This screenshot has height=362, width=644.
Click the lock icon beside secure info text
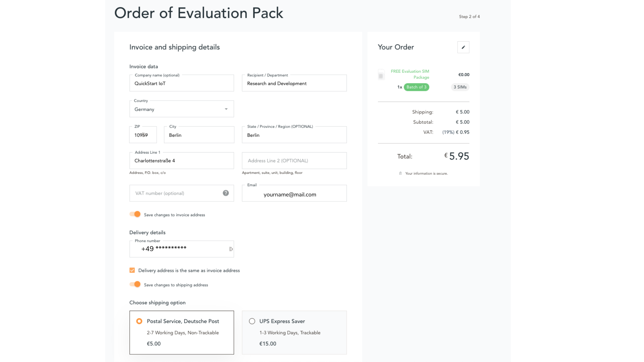coord(400,173)
